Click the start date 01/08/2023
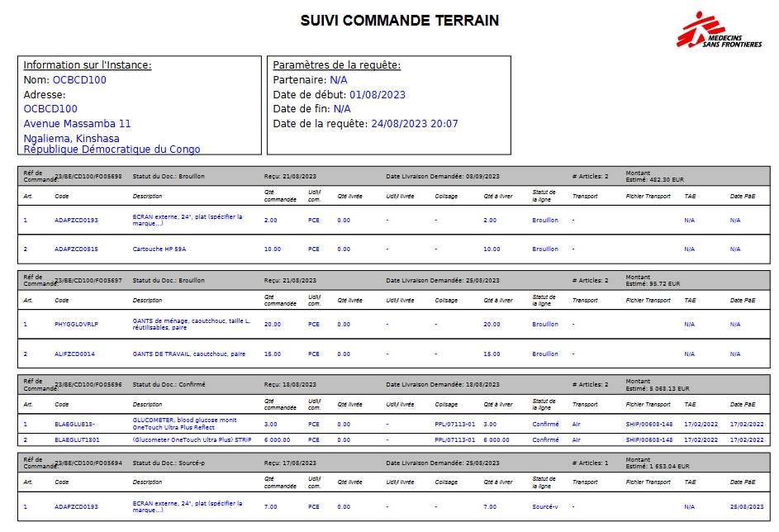The image size is (779, 532). tap(378, 95)
